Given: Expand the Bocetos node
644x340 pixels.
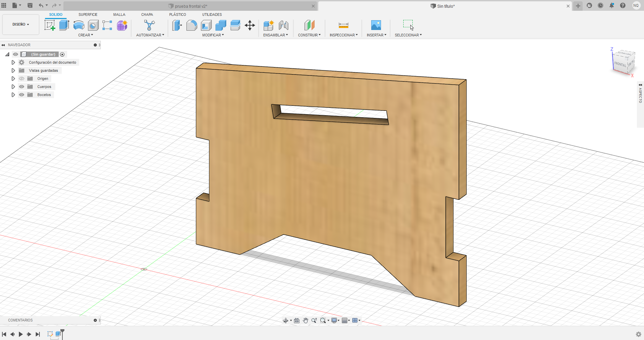Looking at the screenshot, I should [13, 95].
